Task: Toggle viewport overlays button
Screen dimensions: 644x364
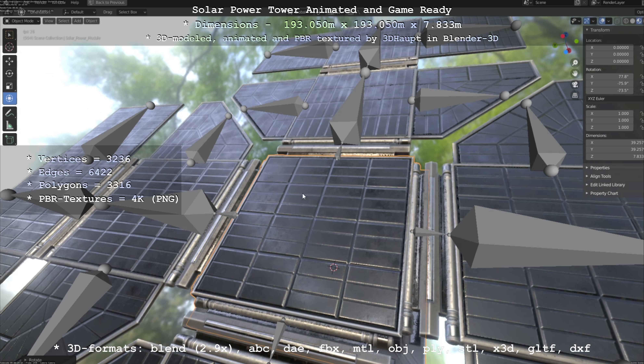Action: point(602,21)
